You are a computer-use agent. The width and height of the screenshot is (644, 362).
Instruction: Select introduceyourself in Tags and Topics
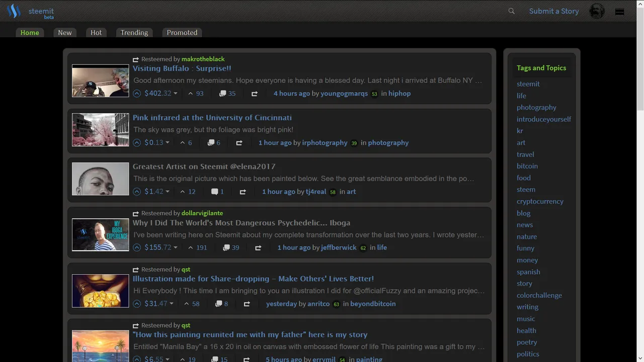(544, 119)
